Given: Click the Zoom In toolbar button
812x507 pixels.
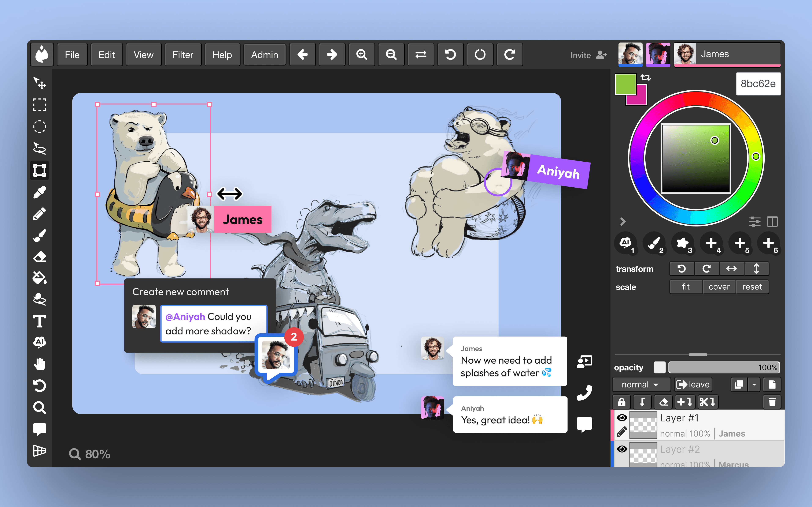Looking at the screenshot, I should (361, 55).
